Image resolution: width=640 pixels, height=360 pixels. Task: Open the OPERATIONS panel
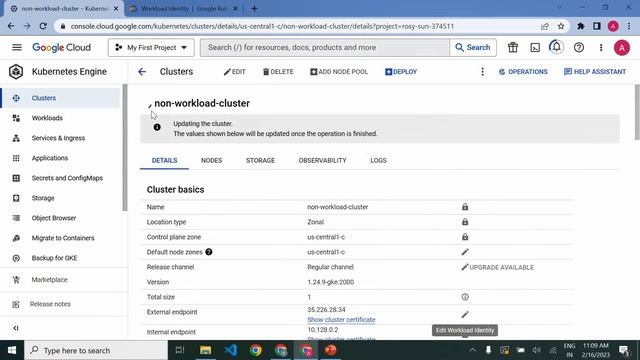(x=523, y=72)
